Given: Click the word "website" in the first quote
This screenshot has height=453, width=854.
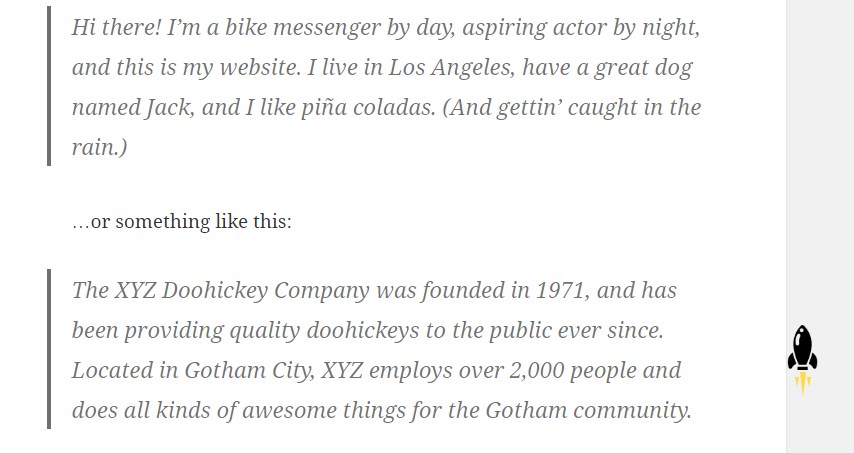Looking at the screenshot, I should point(259,68).
